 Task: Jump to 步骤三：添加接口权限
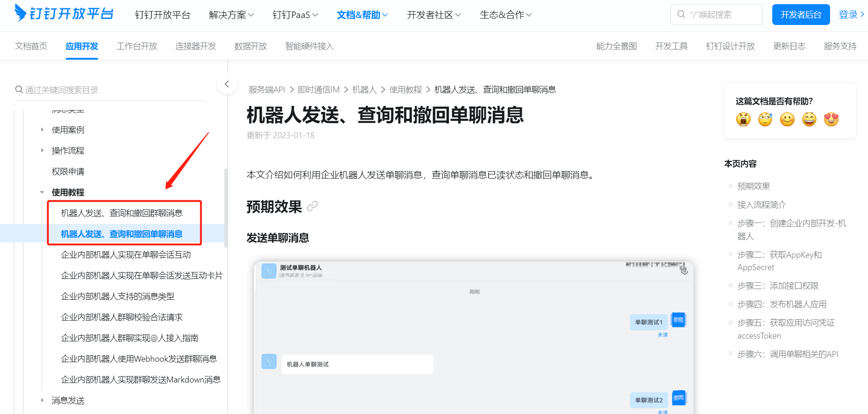pos(778,286)
